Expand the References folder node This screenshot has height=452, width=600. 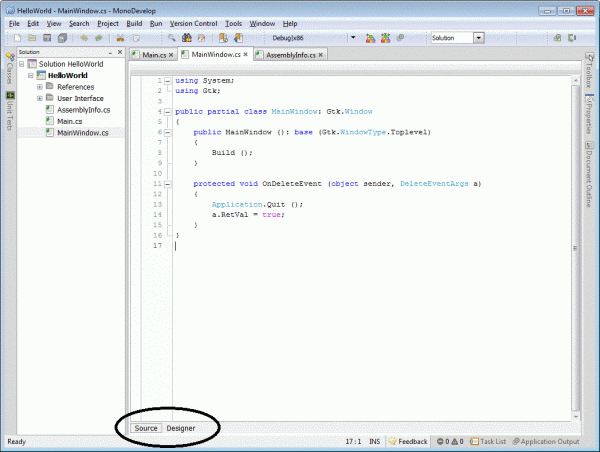pos(40,87)
